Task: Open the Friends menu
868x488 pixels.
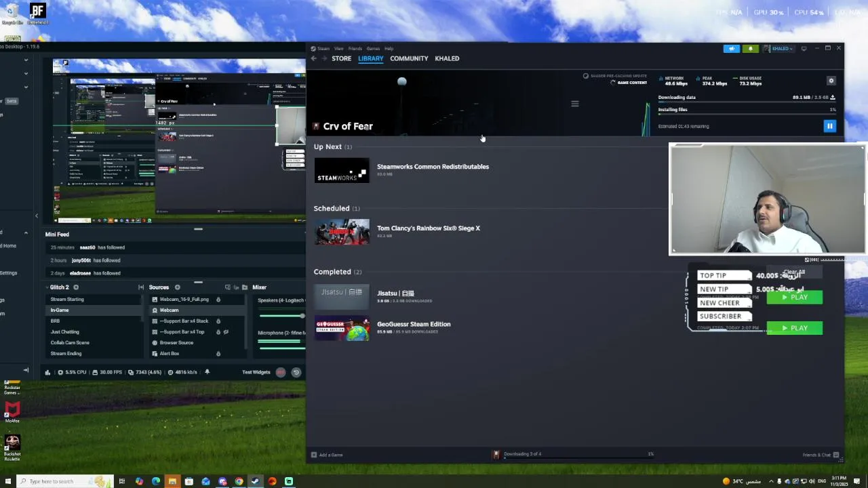Action: [x=355, y=49]
